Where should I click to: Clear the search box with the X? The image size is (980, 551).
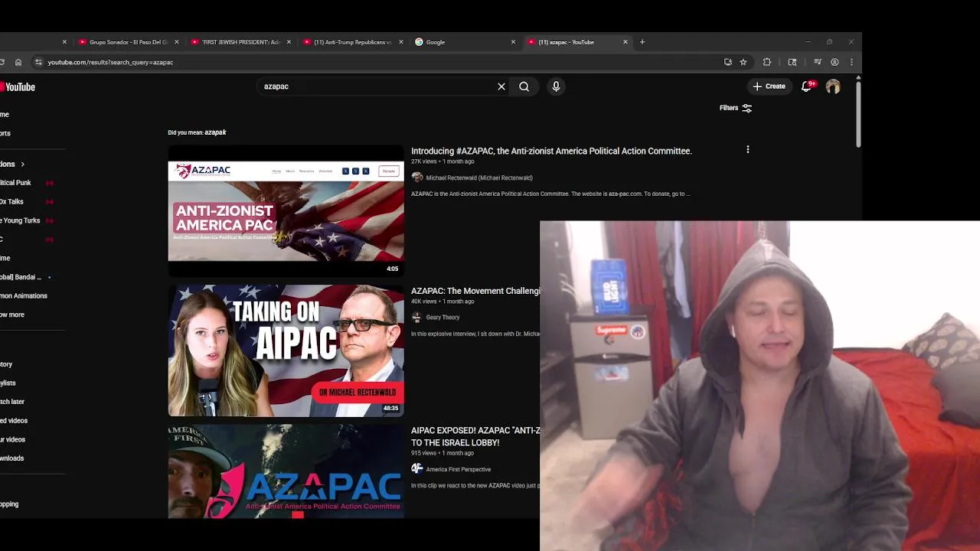pos(501,86)
